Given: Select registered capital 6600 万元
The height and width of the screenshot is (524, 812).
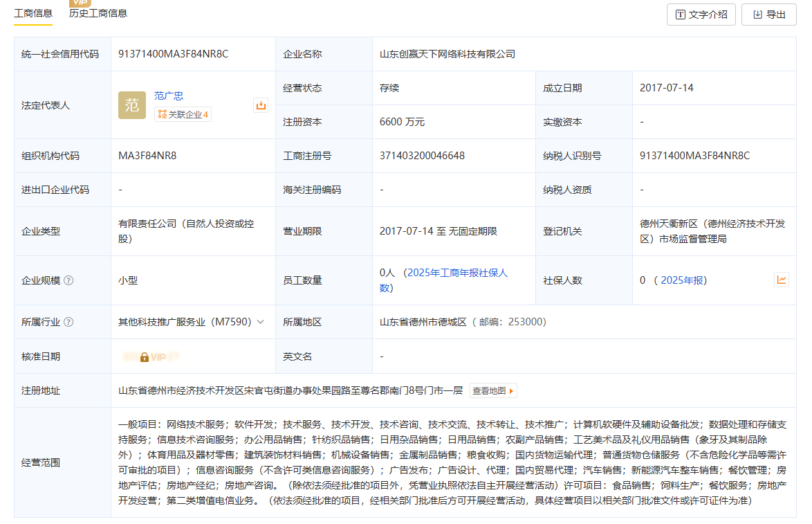Looking at the screenshot, I should tap(402, 122).
